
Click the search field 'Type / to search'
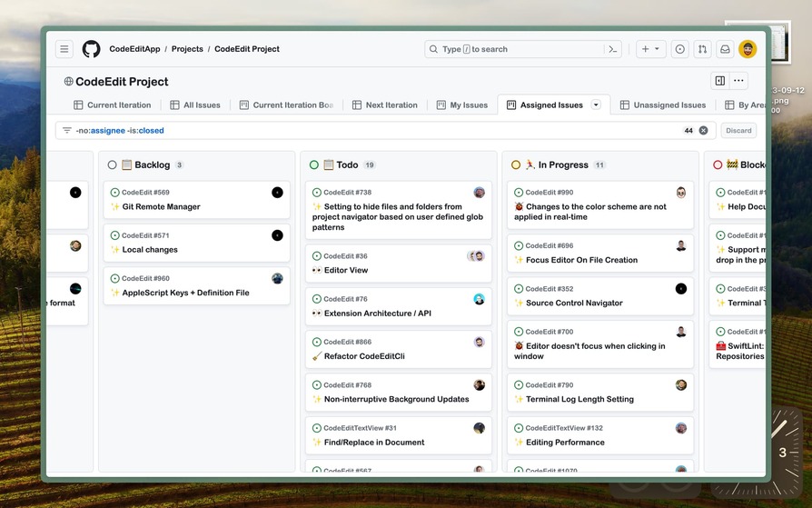(x=523, y=49)
